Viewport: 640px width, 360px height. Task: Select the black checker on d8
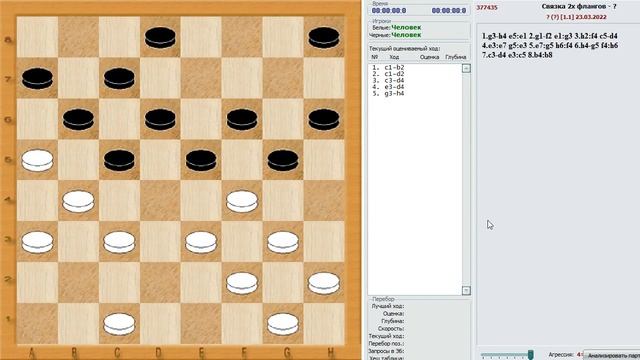[160, 38]
